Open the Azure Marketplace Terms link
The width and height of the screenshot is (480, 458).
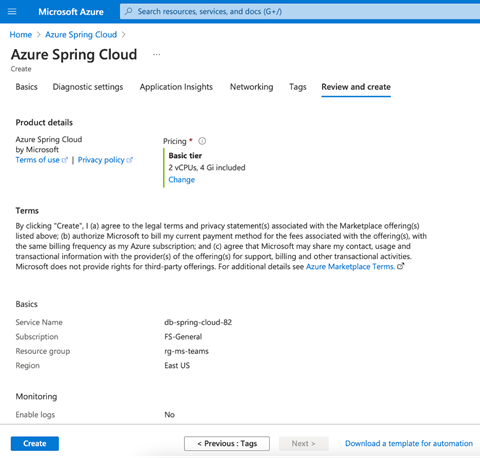pos(350,267)
